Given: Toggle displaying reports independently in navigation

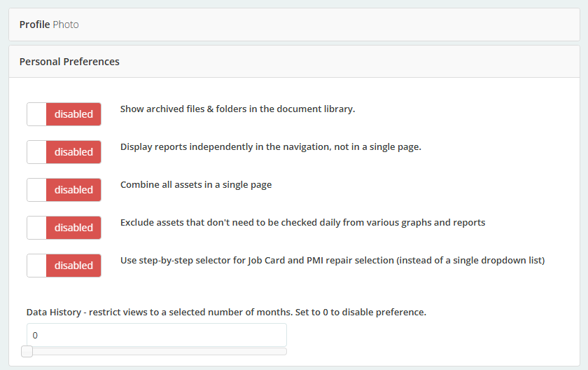Looking at the screenshot, I should point(64,152).
